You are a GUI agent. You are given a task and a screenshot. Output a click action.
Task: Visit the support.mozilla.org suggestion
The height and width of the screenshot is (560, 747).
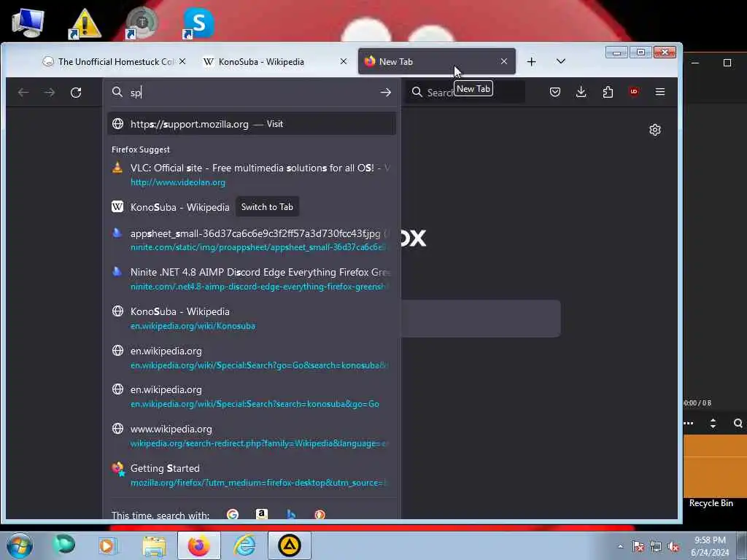click(x=252, y=124)
